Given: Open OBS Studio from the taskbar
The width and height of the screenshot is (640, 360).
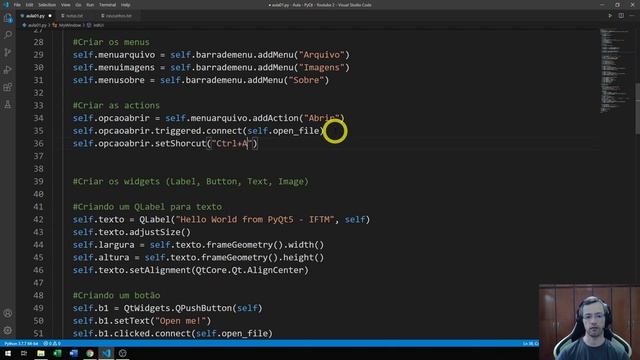Looking at the screenshot, I should pos(122,353).
